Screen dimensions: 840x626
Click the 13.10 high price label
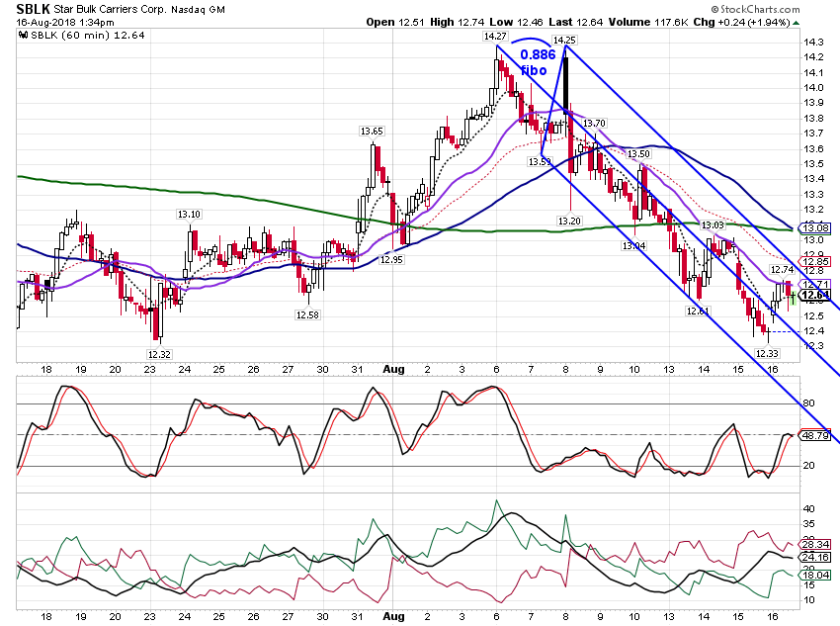tap(189, 215)
